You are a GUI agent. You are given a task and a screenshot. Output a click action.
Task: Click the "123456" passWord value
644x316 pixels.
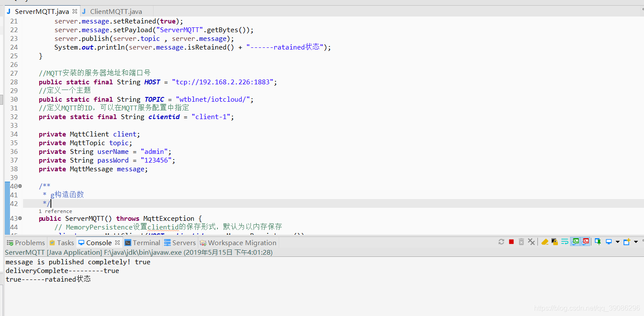point(156,160)
